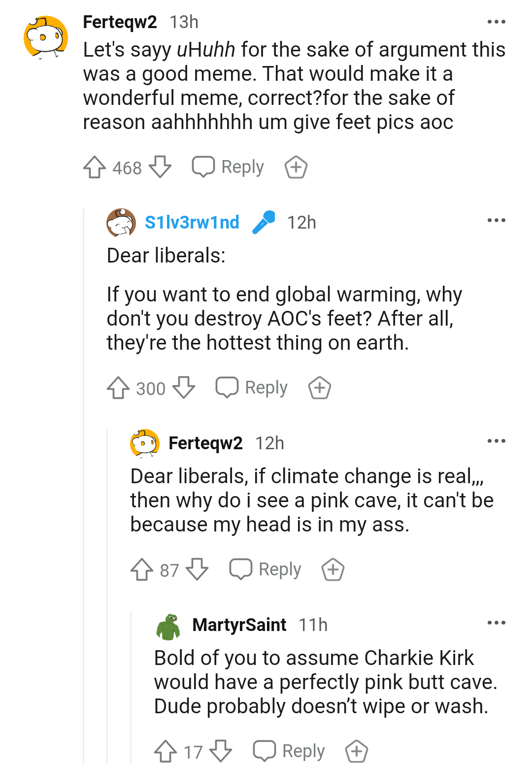This screenshot has width=532, height=764.
Task: Open overflow menu on Ferteqw2's 12h reply
Action: click(496, 441)
